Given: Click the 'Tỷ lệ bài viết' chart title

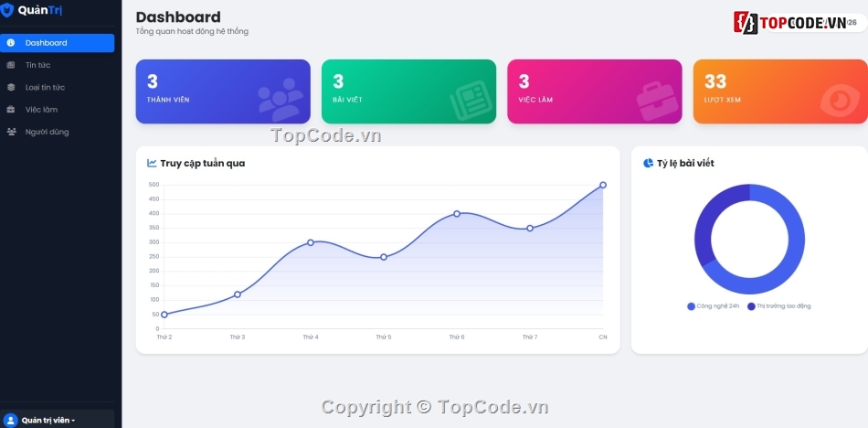Looking at the screenshot, I should click(x=685, y=163).
